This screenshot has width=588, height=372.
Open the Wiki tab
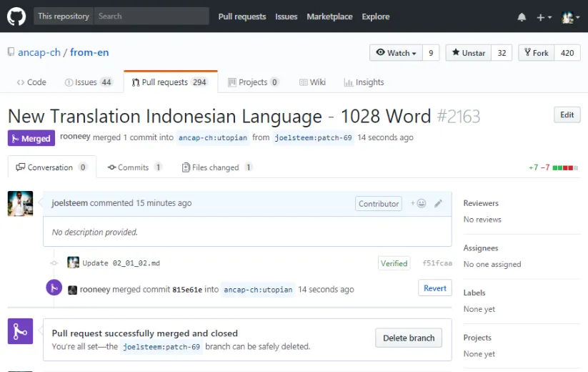[312, 82]
